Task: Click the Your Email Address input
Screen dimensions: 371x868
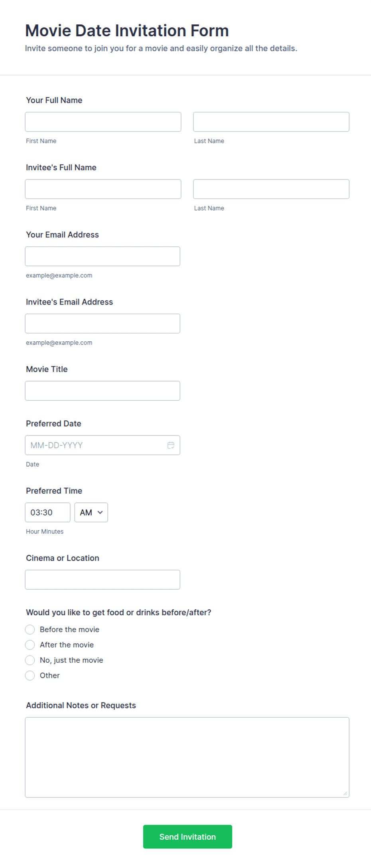Action: point(103,256)
